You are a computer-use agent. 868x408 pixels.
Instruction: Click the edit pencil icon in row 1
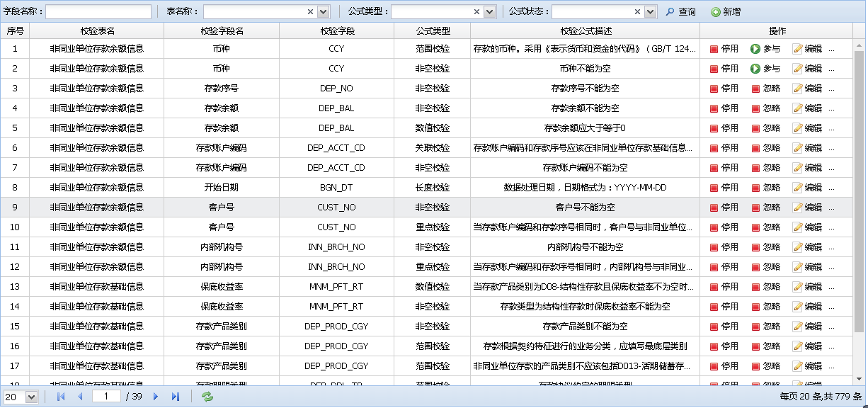[x=798, y=49]
